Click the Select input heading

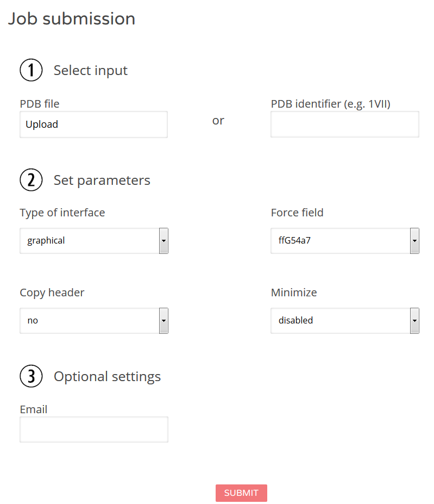click(x=91, y=70)
